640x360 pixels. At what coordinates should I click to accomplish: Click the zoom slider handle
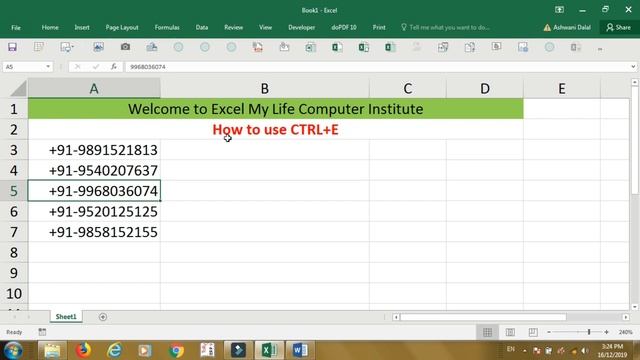[x=589, y=332]
